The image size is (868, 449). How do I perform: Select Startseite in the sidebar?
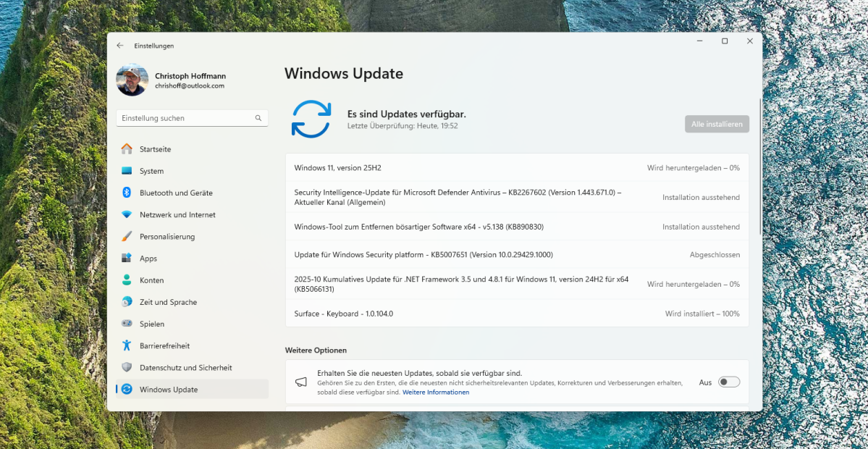point(127,149)
